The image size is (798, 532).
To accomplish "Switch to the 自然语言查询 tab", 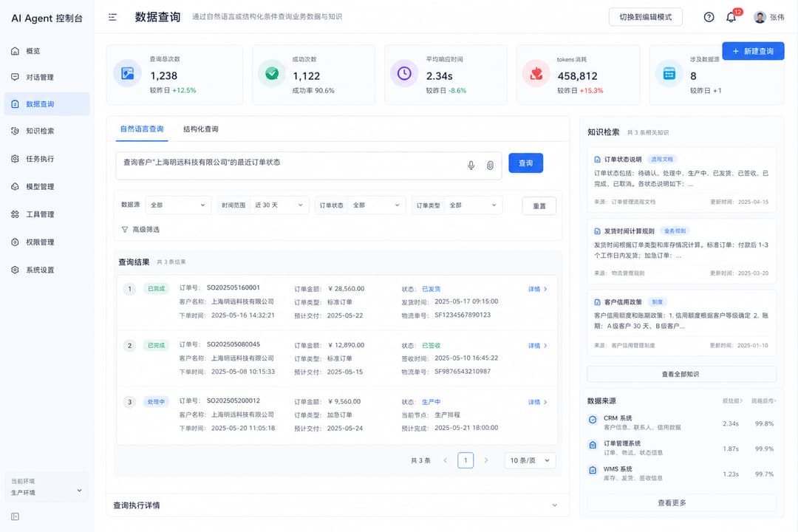I will (142, 129).
